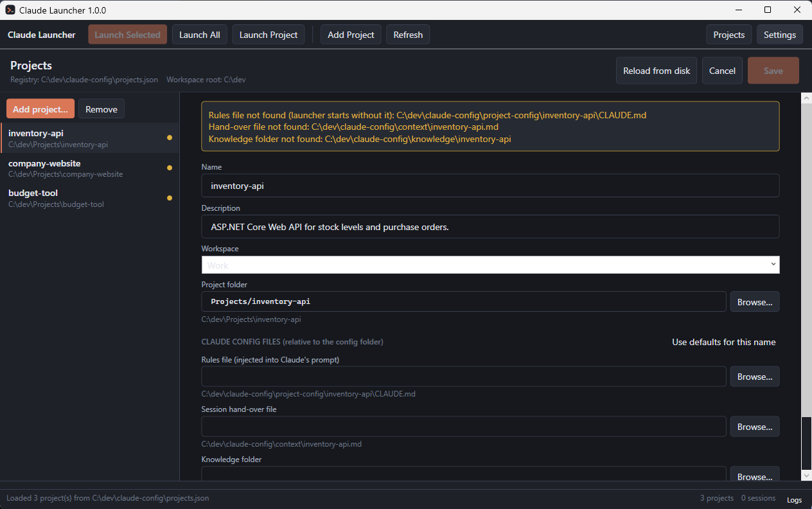The height and width of the screenshot is (509, 812).
Task: Click the status dot beside company-website
Action: pyautogui.click(x=170, y=168)
